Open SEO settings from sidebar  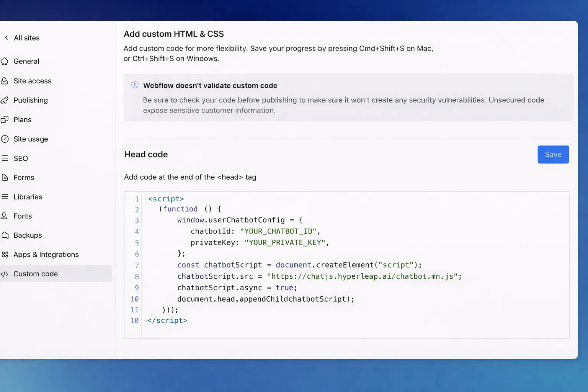(20, 158)
